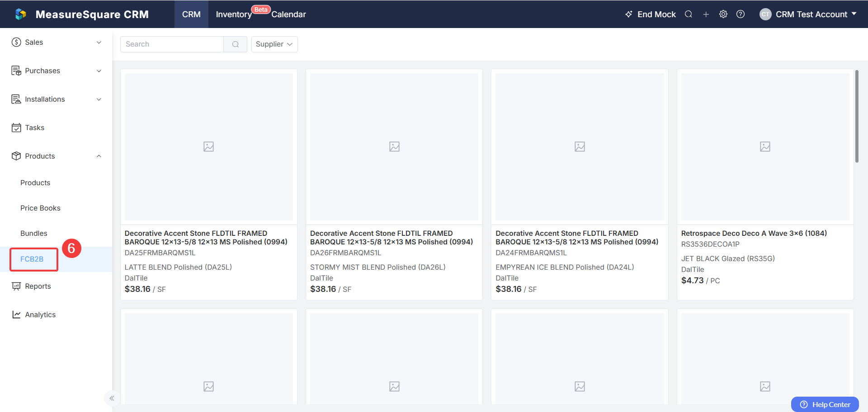Click the Beta badge on Inventory
Viewport: 868px width, 412px height.
pyautogui.click(x=261, y=9)
